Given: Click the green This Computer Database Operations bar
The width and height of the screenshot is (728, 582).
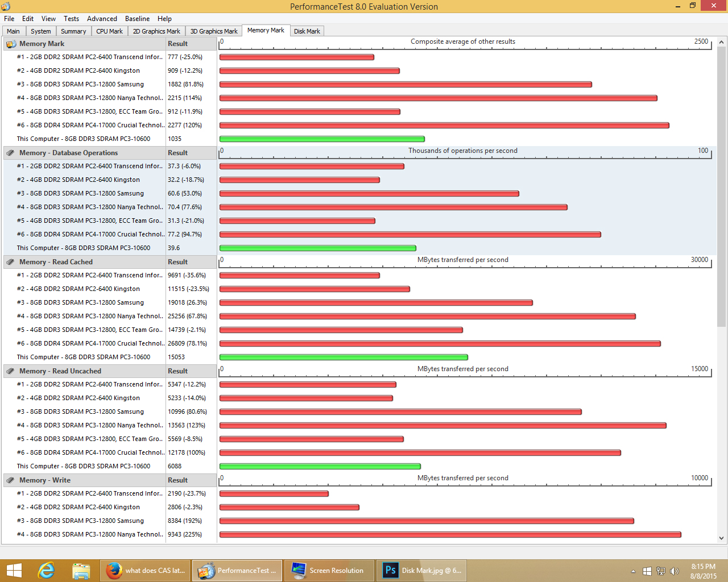Looking at the screenshot, I should click(x=318, y=248).
